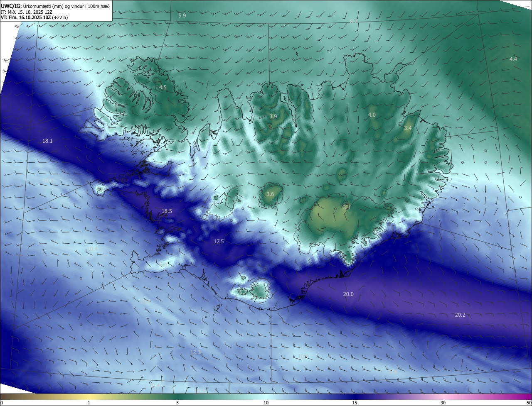
Task: Click the 50 label on the color scale
Action: point(529,403)
